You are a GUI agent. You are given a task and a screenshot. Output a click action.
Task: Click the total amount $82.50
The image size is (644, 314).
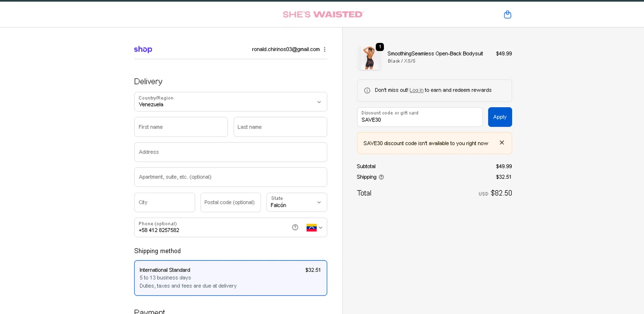click(501, 193)
